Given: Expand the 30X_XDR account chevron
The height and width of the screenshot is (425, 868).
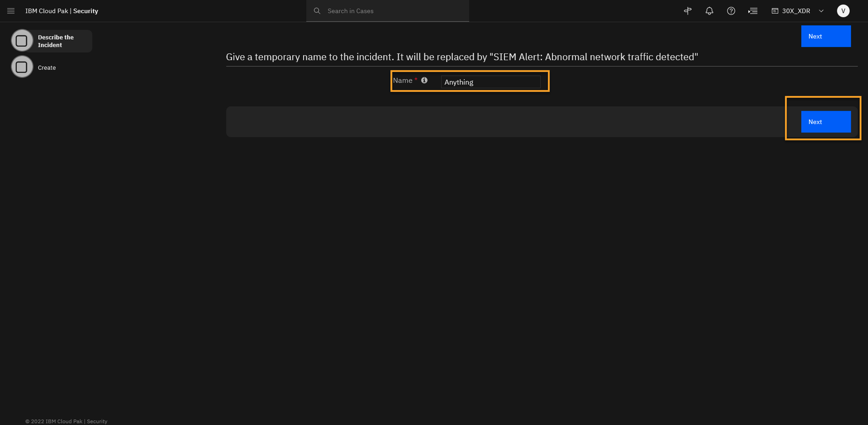Looking at the screenshot, I should (821, 11).
